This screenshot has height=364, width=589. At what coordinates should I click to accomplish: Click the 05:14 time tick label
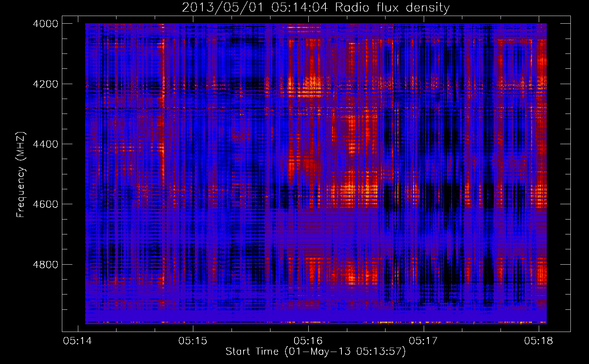click(x=78, y=341)
